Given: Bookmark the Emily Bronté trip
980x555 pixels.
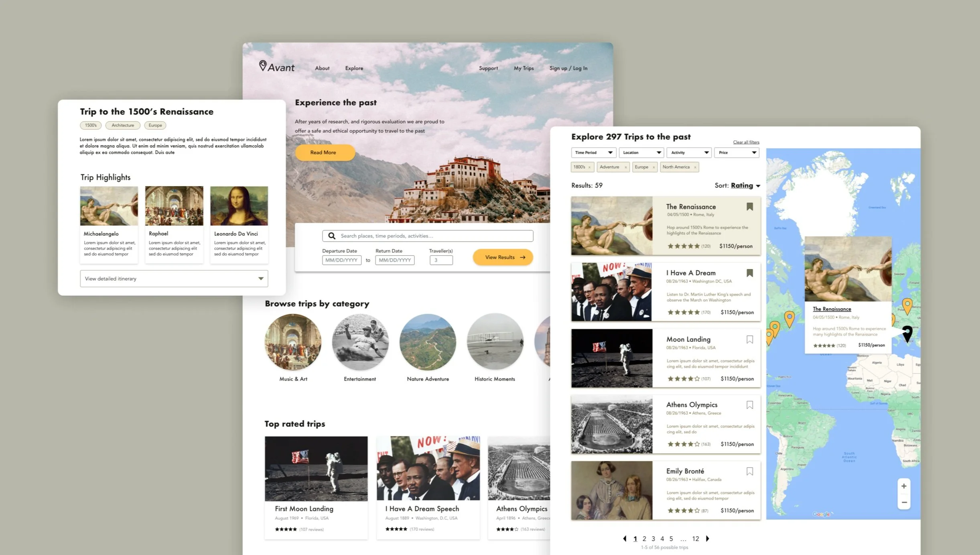Looking at the screenshot, I should 749,471.
